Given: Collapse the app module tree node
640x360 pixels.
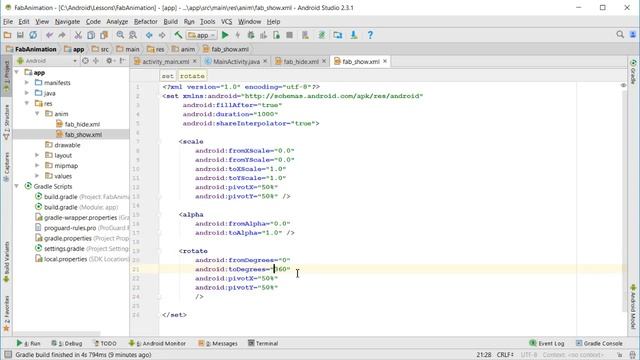Looking at the screenshot, I should pos(17,72).
